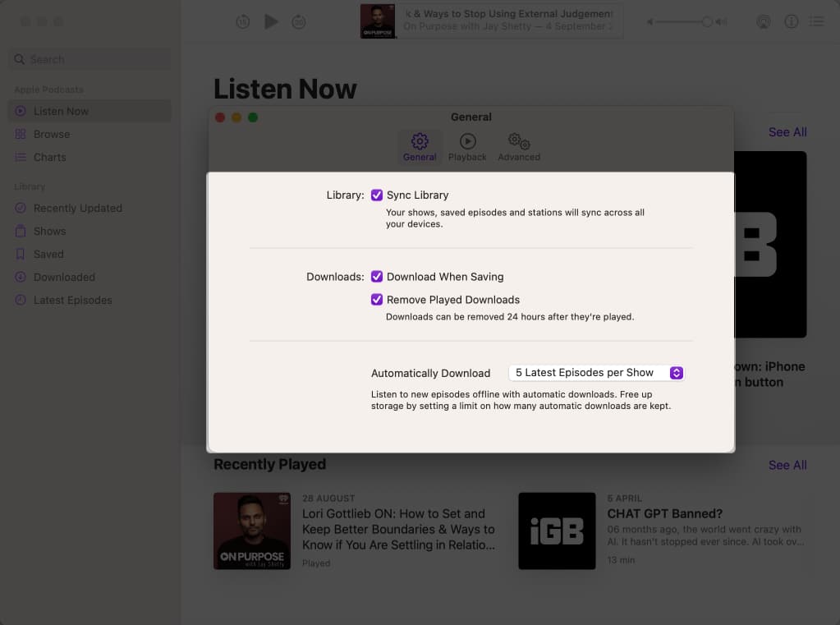Viewport: 840px width, 625px height.
Task: Open the Automatically Download dropdown
Action: click(596, 373)
